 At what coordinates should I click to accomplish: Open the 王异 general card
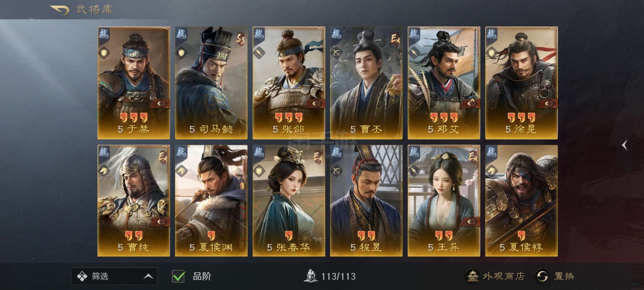pos(444,201)
